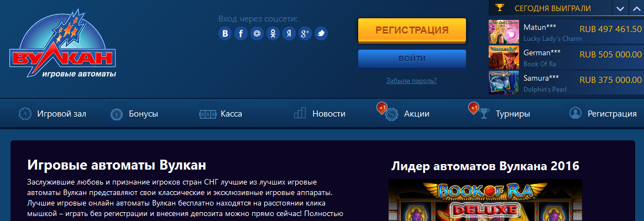Image resolution: width=644 pixels, height=221 pixels.
Task: Open Бонусы menu item
Action: pyautogui.click(x=143, y=114)
